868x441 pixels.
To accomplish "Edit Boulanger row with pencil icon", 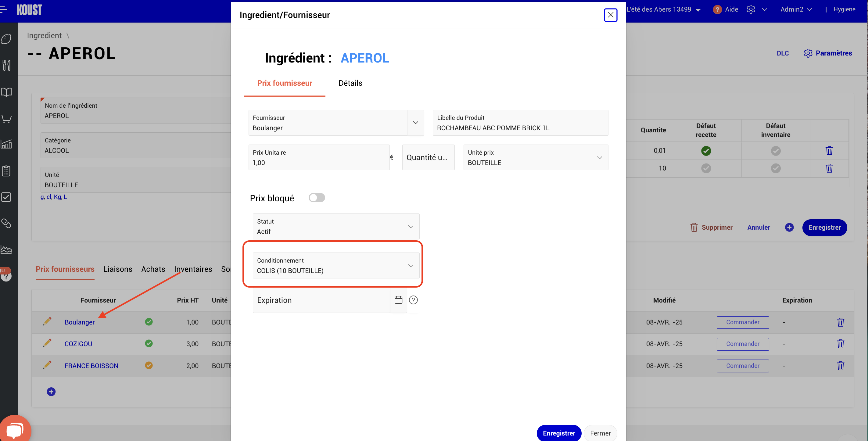I will [x=47, y=321].
